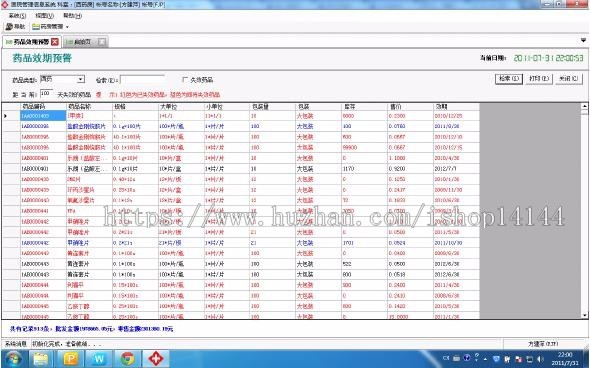Focus the 检索(E) search input field
590x368 pixels.
142,80
